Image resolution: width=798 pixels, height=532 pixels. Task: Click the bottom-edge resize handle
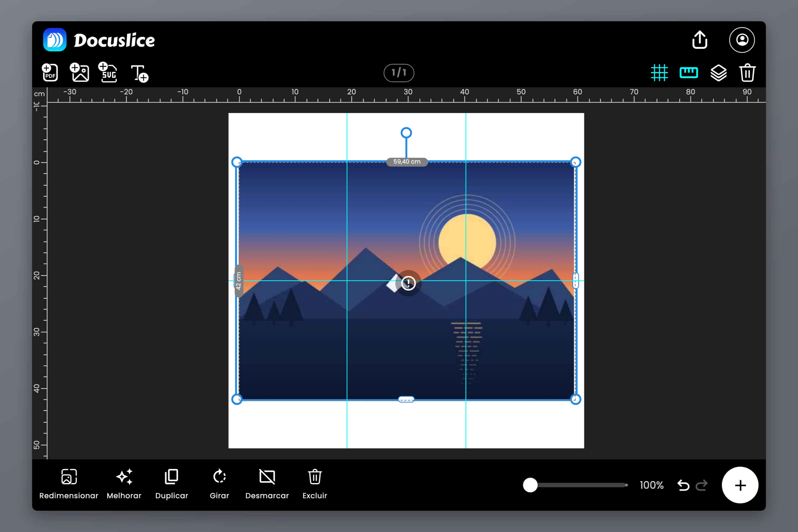(x=406, y=399)
